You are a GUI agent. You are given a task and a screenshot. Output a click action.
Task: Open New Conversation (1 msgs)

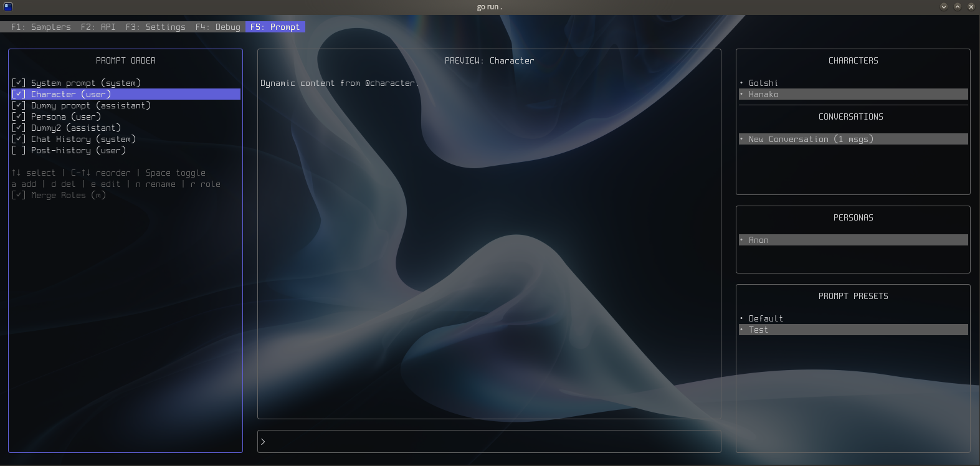(x=854, y=139)
